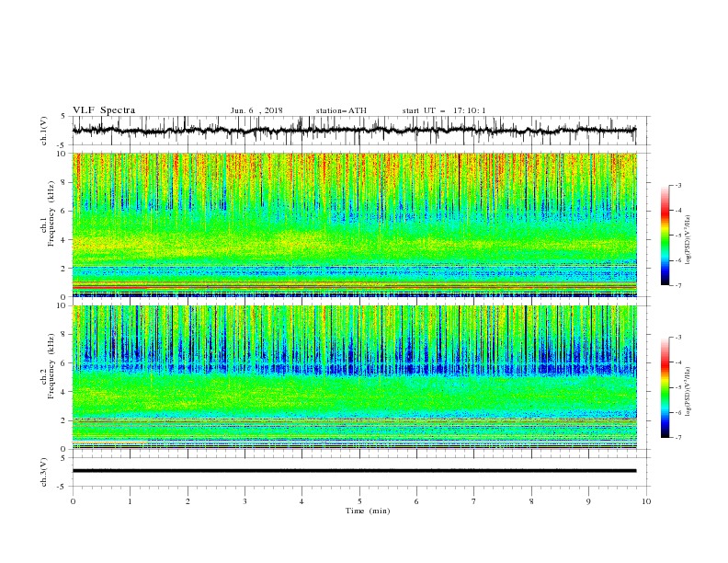
Task: Click the log(PSD) label beside the ch.2 color bar
Action: pyautogui.click(x=688, y=392)
